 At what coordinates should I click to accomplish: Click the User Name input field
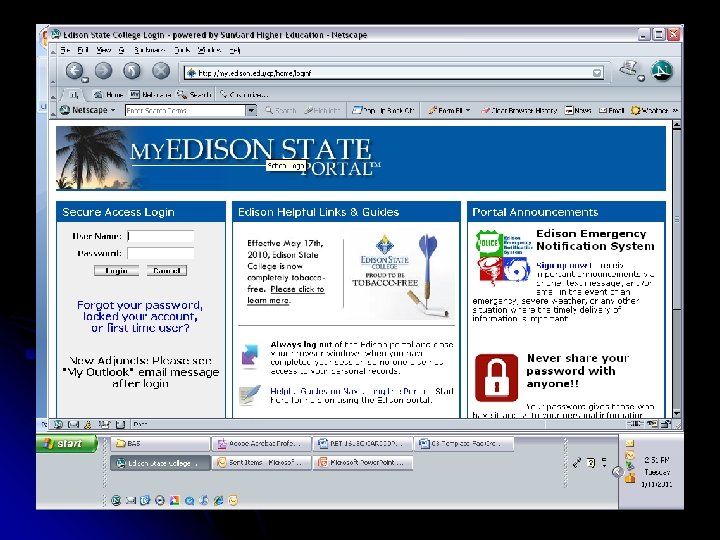coord(161,236)
